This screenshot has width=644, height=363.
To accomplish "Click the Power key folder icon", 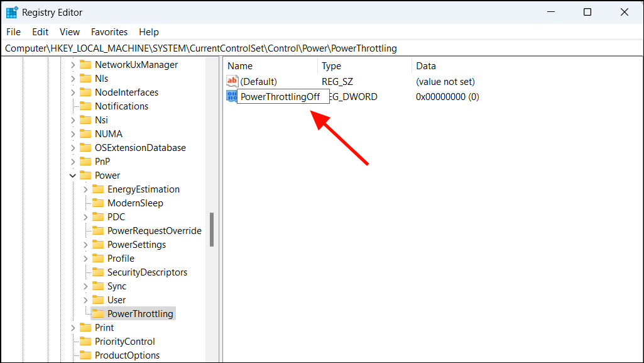I will 87,175.
